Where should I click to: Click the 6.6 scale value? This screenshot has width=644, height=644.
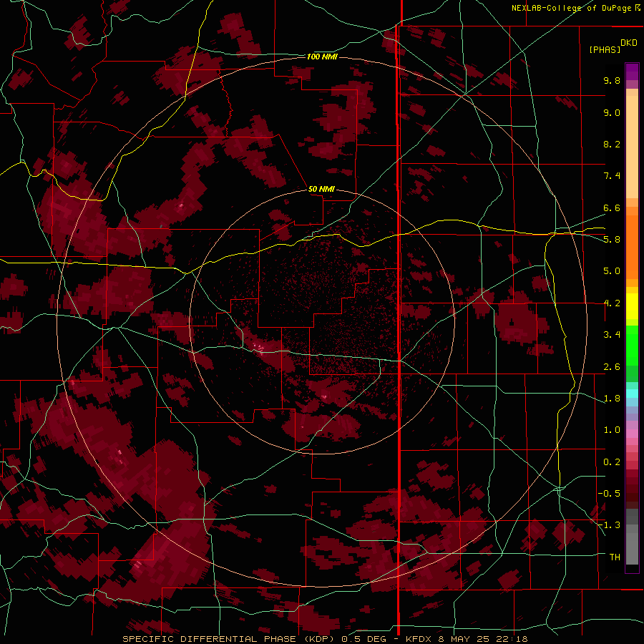point(612,208)
